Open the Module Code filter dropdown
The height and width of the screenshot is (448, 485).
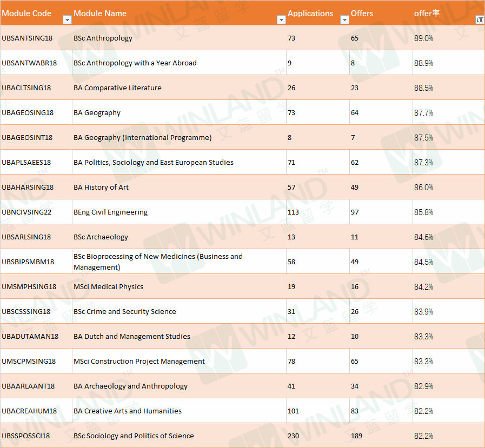pos(67,20)
